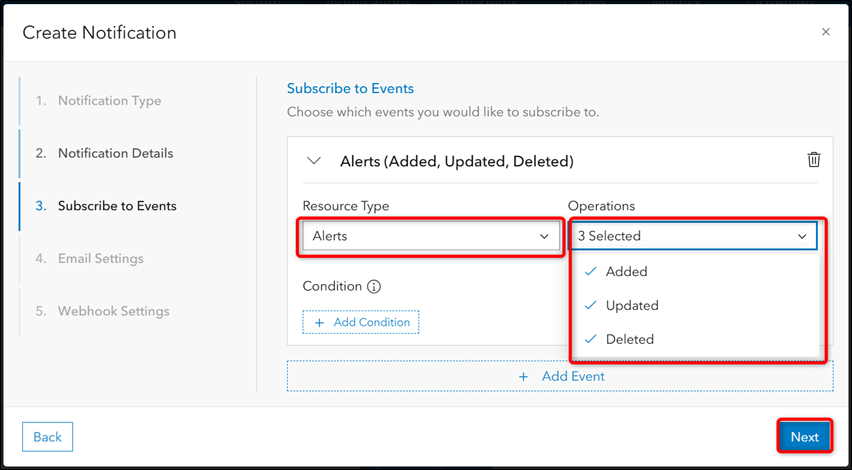Select the Subscribe to Events step

click(117, 206)
